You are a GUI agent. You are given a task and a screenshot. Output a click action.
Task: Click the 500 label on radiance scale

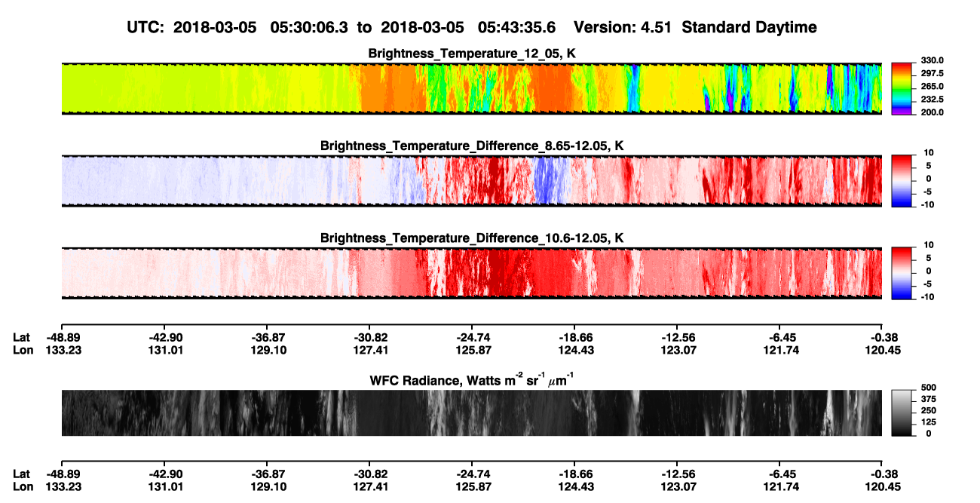926,388
